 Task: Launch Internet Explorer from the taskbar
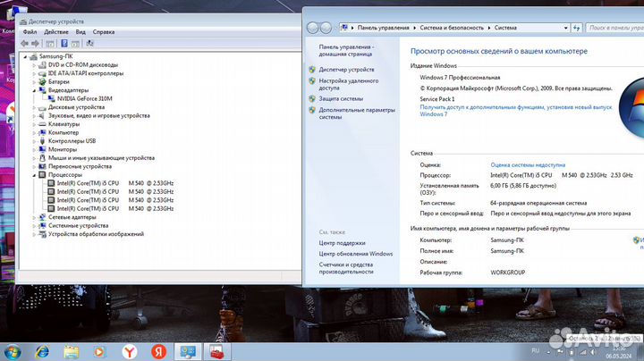pos(42,352)
